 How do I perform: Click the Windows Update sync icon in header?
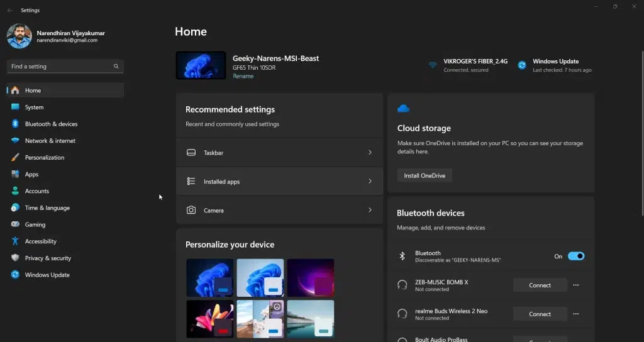tap(522, 65)
